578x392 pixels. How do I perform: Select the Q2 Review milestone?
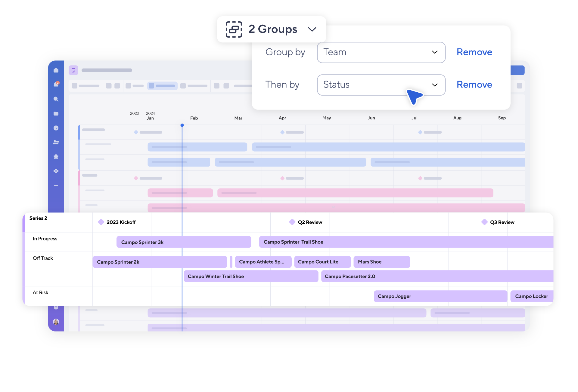[309, 222]
